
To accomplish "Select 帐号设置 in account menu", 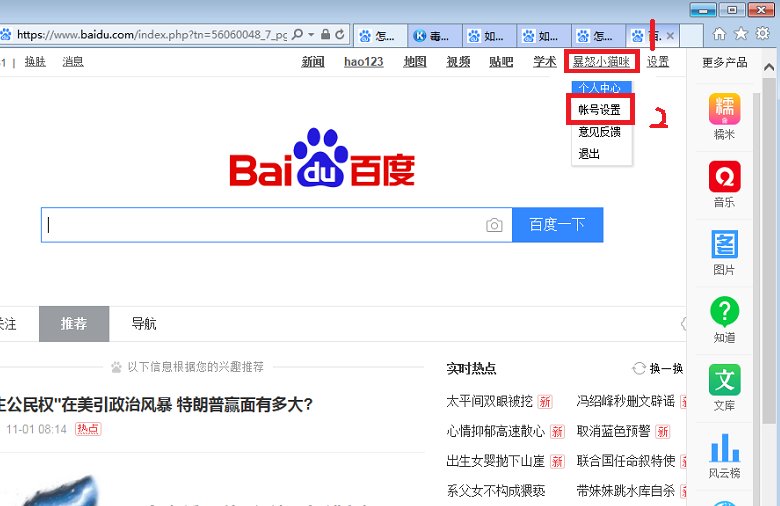I will [599, 109].
